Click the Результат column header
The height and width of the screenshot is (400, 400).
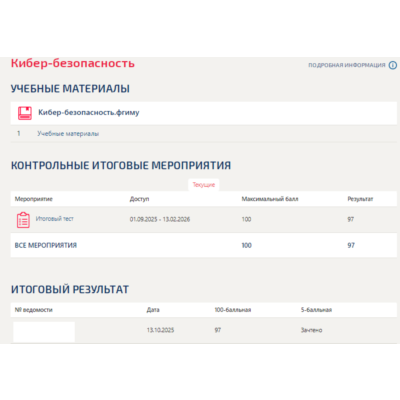tap(360, 199)
